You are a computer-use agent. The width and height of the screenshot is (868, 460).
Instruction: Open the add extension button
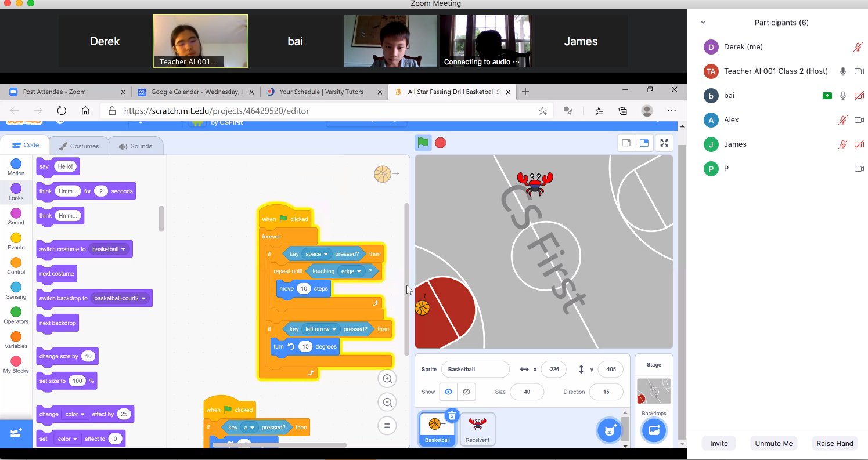16,433
